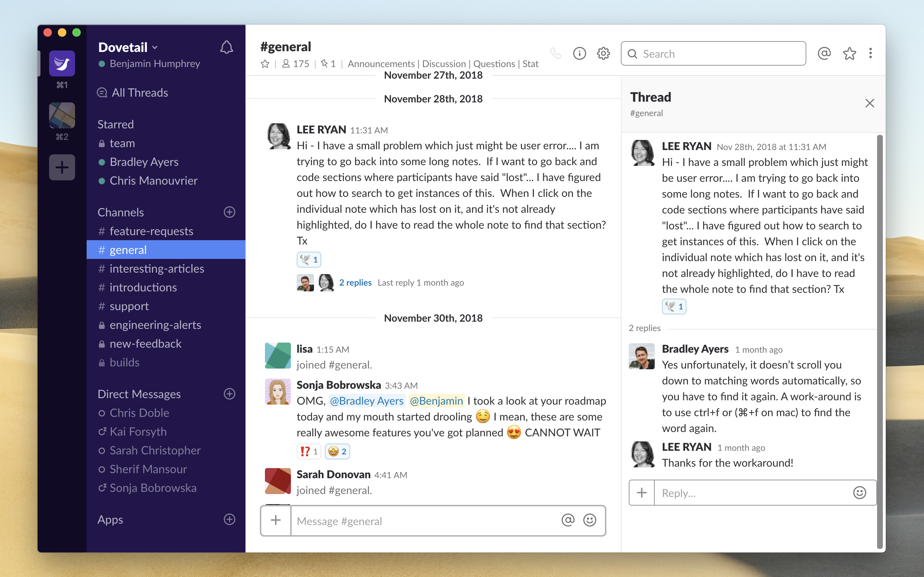
Task: Switch to the #support channel
Action: 129,306
